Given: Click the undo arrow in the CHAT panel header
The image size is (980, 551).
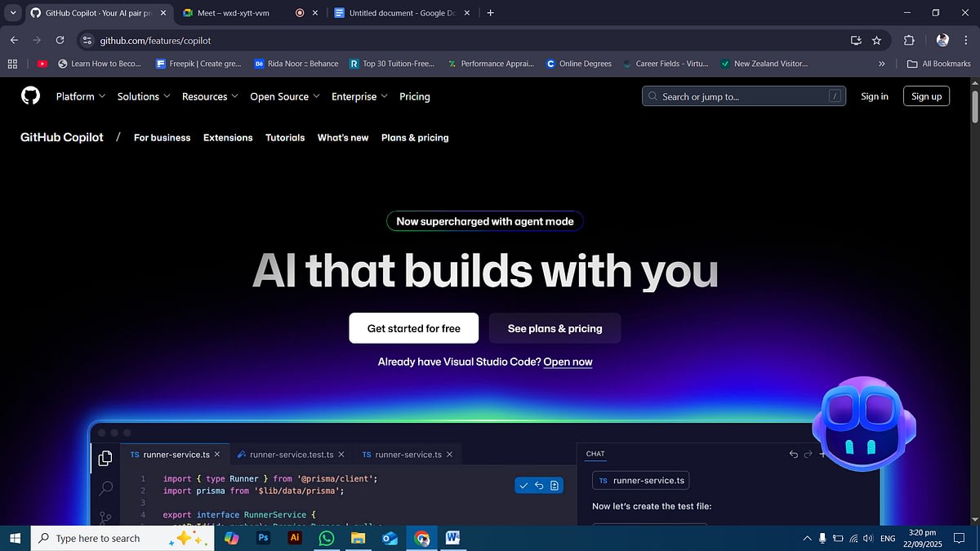Looking at the screenshot, I should (792, 454).
